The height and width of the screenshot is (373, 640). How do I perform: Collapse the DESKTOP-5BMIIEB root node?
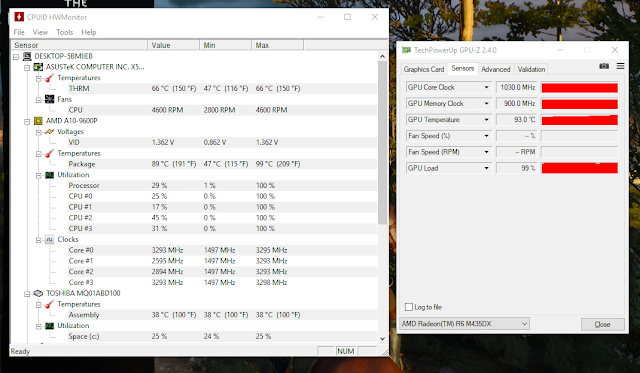16,56
